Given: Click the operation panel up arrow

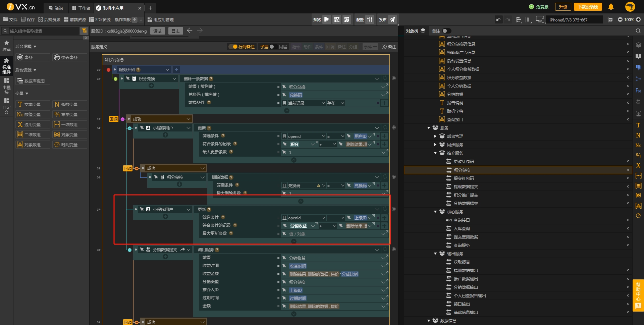Looking at the screenshot, I should (x=135, y=19).
